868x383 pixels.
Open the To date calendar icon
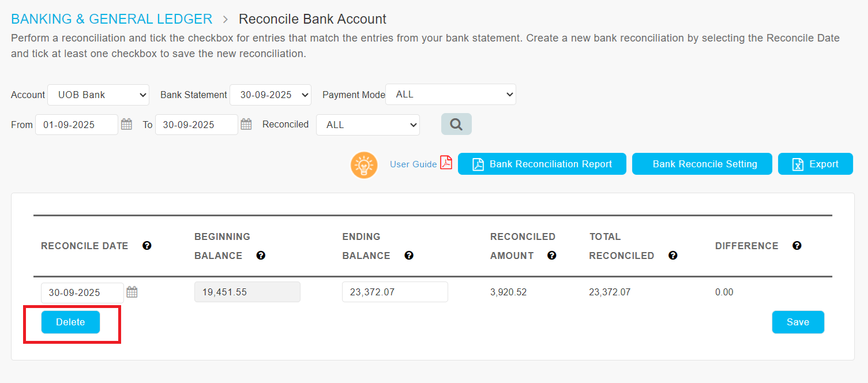(x=246, y=124)
